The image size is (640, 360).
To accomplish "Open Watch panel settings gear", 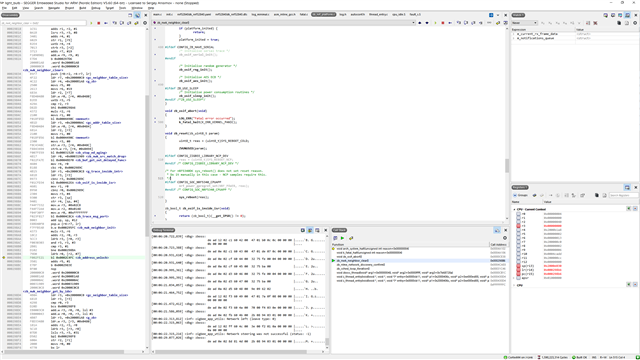I will click(x=635, y=23).
